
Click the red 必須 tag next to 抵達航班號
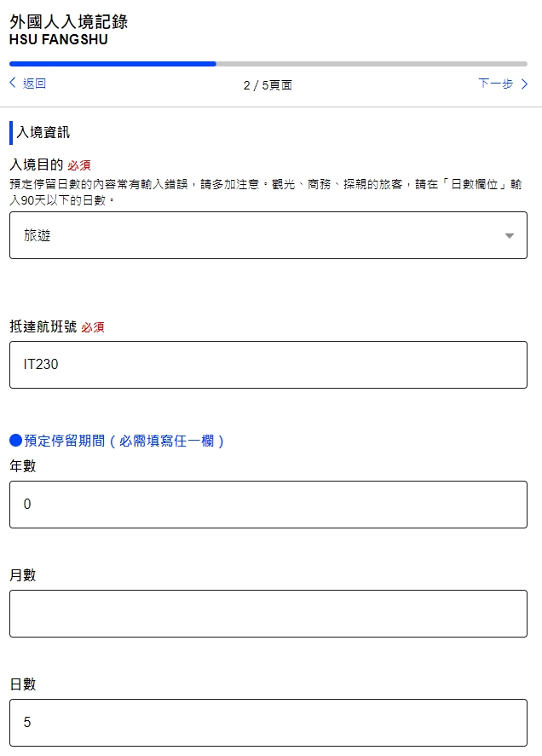pos(93,327)
